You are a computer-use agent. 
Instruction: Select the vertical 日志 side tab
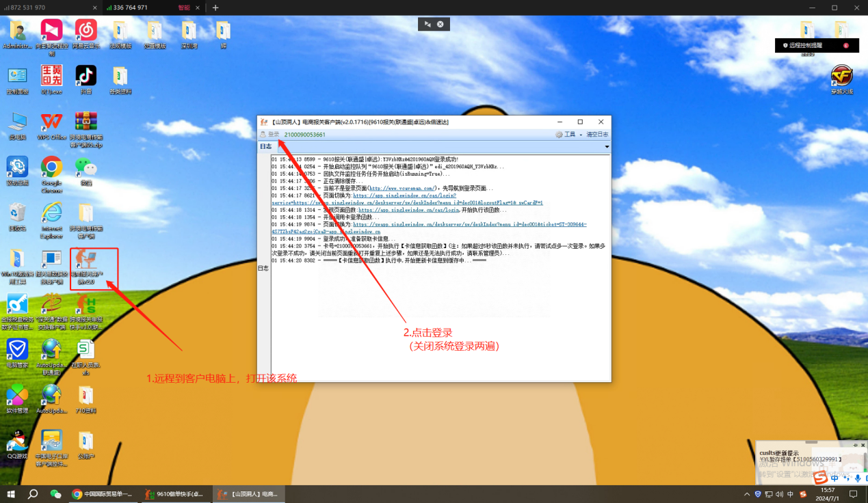(x=263, y=269)
